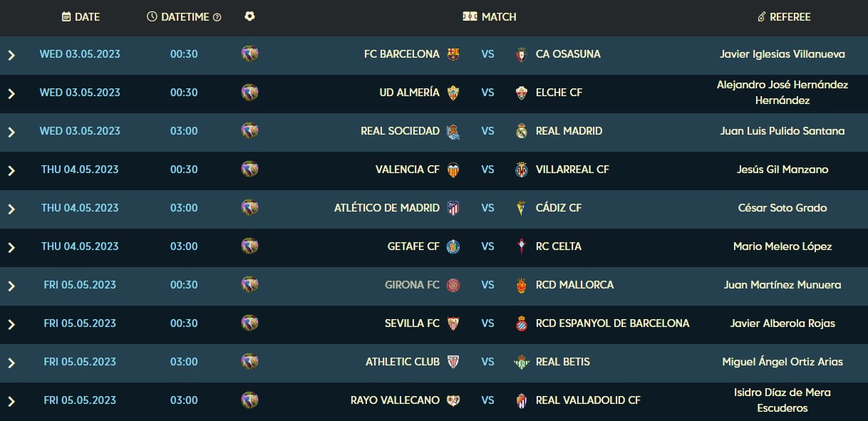Sort by the DATE column header
Screen dimensions: 868x421
(x=81, y=16)
